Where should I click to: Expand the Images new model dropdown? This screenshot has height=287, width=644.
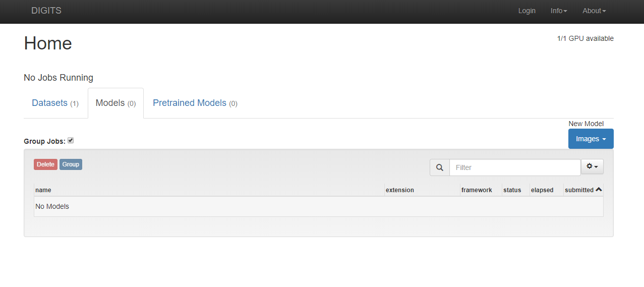pos(591,139)
